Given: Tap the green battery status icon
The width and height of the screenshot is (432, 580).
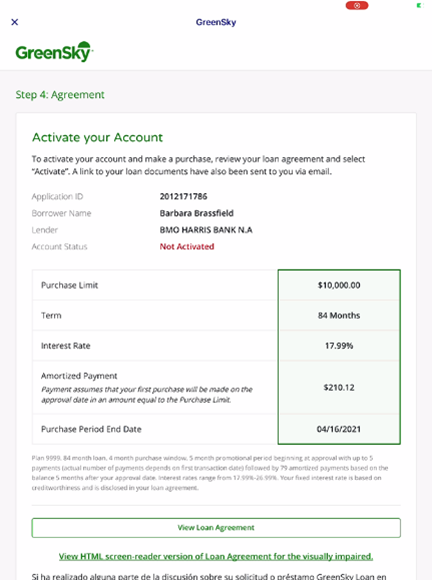Looking at the screenshot, I should pyautogui.click(x=419, y=6).
